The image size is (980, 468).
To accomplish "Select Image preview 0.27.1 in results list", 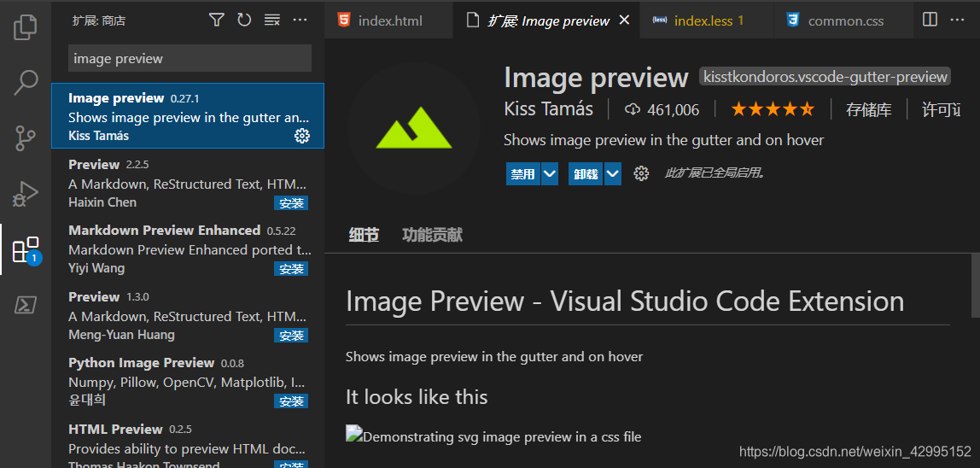I will click(x=188, y=116).
